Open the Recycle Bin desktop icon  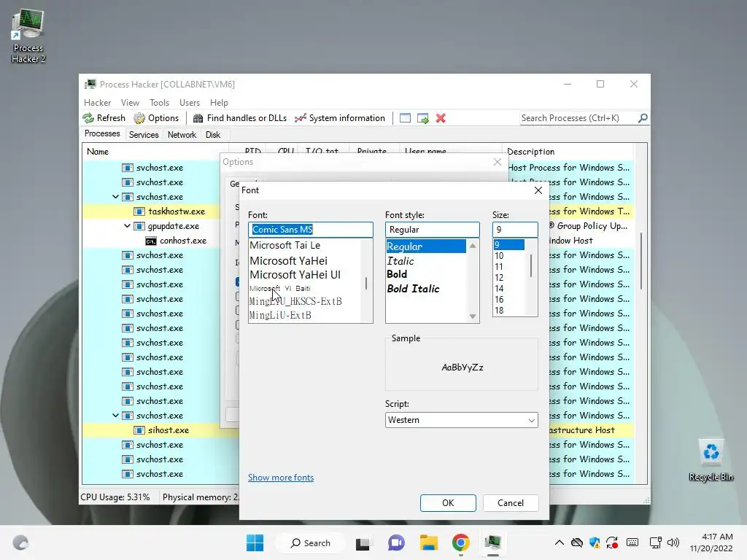[711, 460]
